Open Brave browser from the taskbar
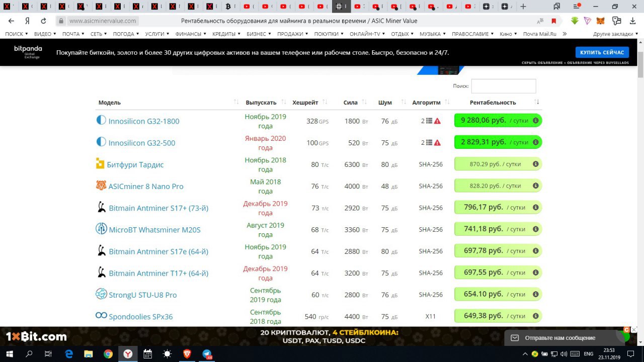This screenshot has width=644, height=362. click(x=187, y=353)
